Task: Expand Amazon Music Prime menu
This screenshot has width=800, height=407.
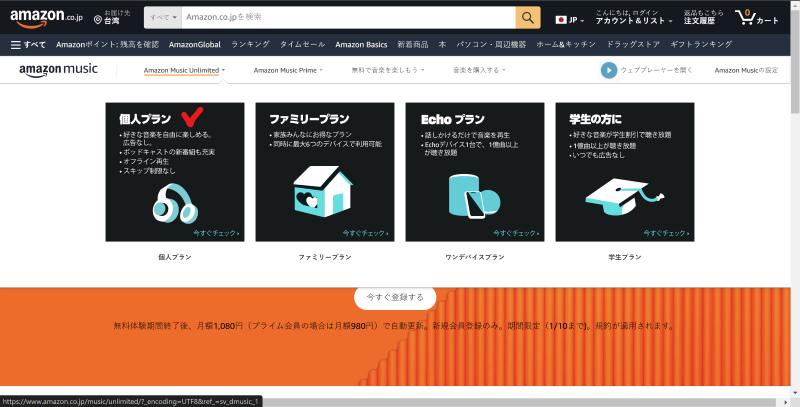Action: pyautogui.click(x=288, y=70)
